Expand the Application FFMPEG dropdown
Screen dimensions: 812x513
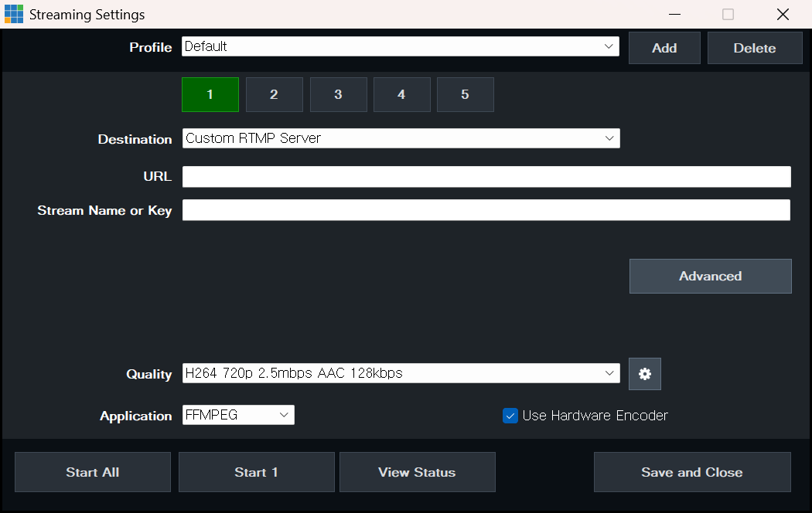[x=238, y=415]
